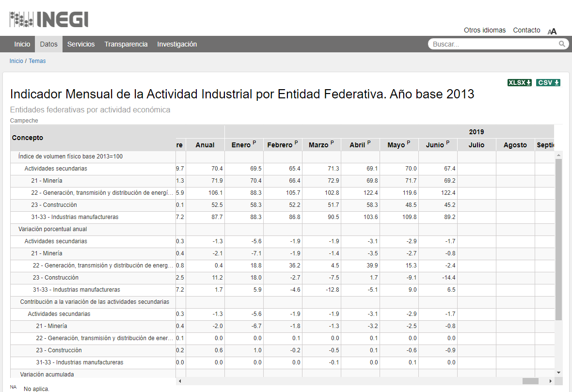Screen dimensions: 572x392
Task: Download table as CSV file
Action: coord(548,82)
